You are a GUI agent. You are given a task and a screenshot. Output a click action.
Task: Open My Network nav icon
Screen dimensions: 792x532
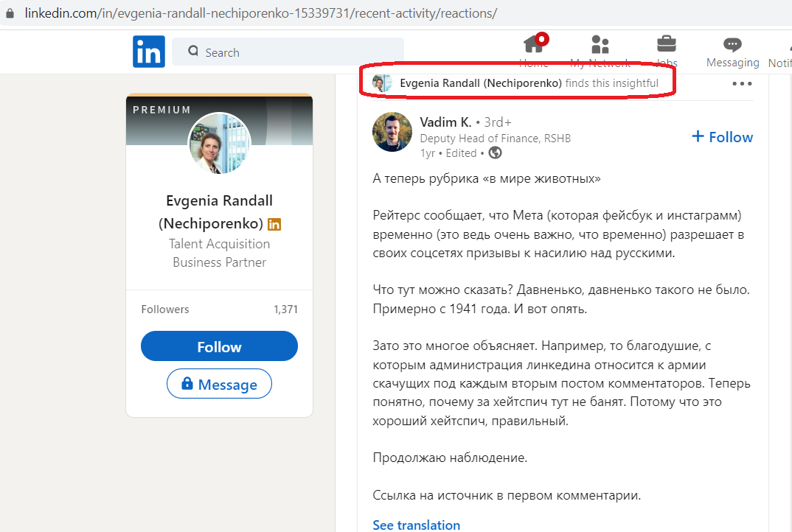click(x=600, y=45)
